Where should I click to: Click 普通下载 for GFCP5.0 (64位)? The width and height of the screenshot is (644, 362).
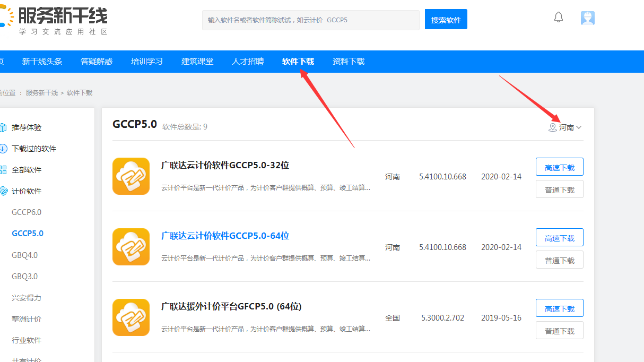560,330
